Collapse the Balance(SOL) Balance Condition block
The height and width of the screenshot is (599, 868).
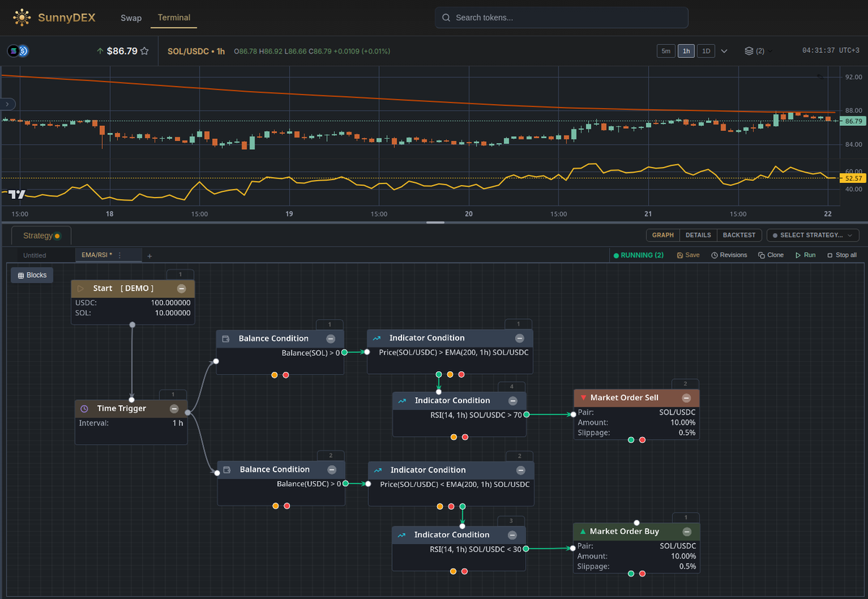point(331,339)
